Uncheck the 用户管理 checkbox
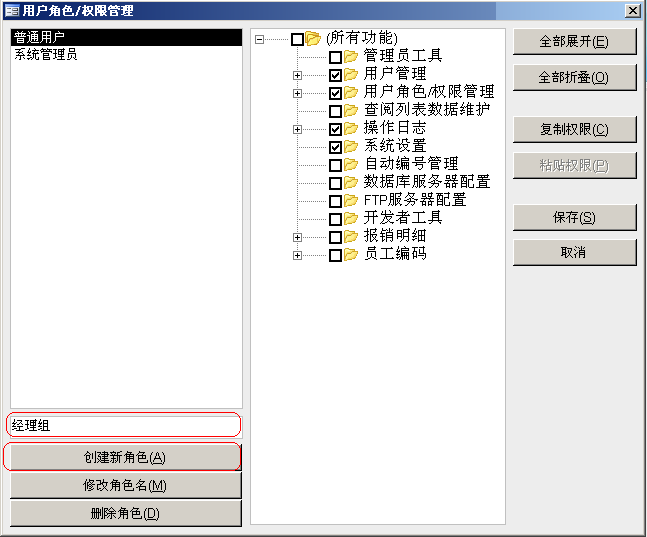 click(x=335, y=76)
